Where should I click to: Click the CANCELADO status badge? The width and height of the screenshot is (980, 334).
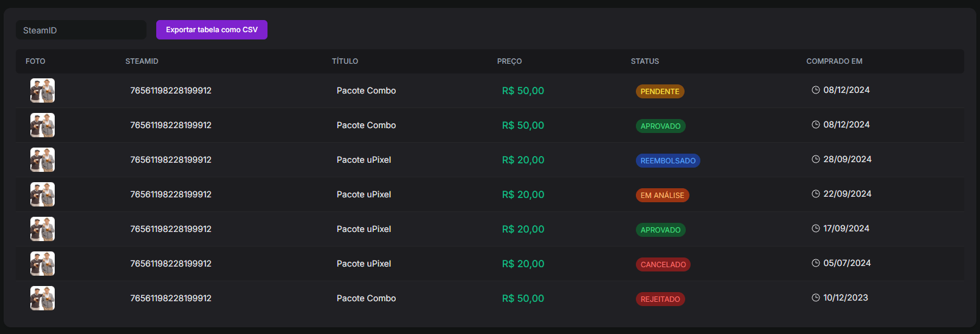(663, 264)
